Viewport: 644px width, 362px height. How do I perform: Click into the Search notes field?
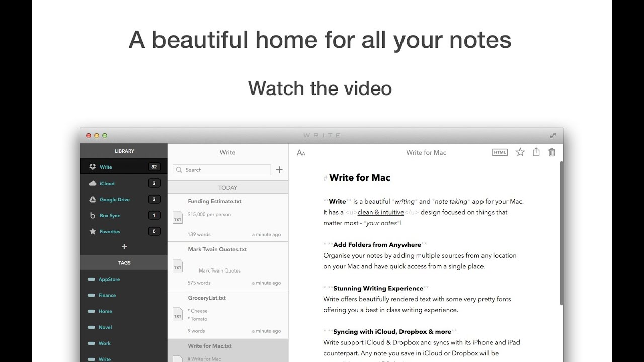(x=222, y=170)
